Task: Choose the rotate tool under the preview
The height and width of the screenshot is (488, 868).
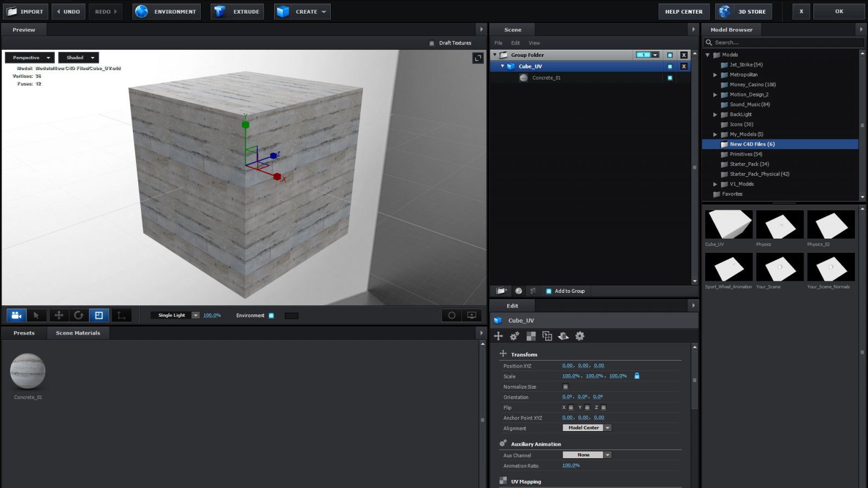Action: (79, 315)
